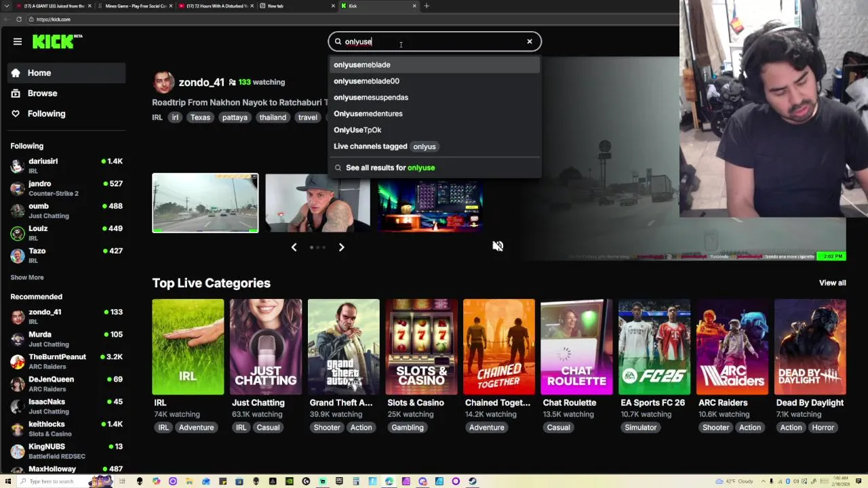Open dariusirl channel in Following list
Screen dimensions: 868x488
tap(66, 165)
